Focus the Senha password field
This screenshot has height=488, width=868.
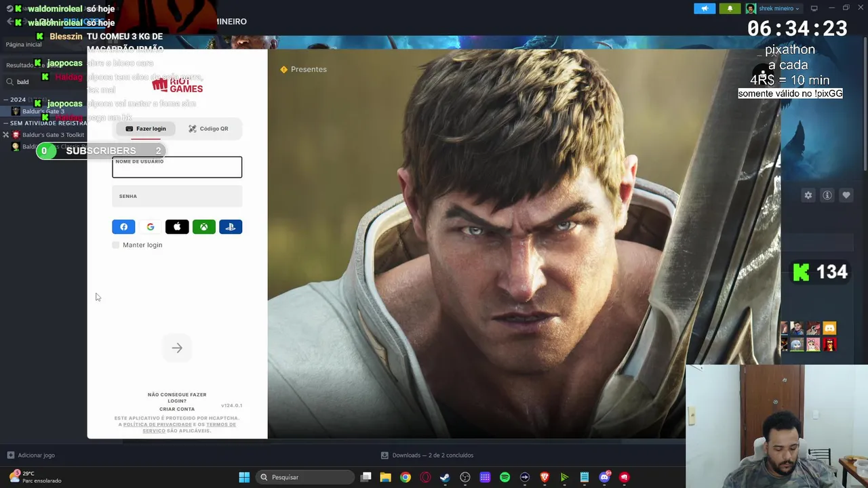177,197
